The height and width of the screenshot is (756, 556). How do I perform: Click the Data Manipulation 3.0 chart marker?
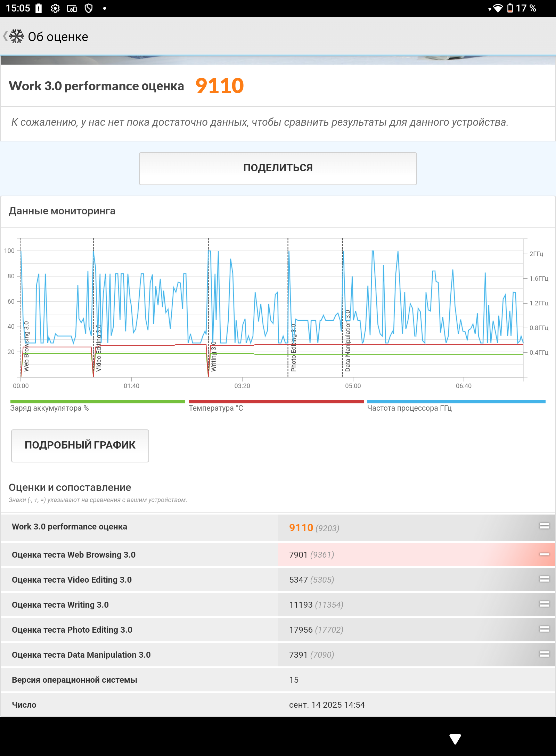(347, 340)
